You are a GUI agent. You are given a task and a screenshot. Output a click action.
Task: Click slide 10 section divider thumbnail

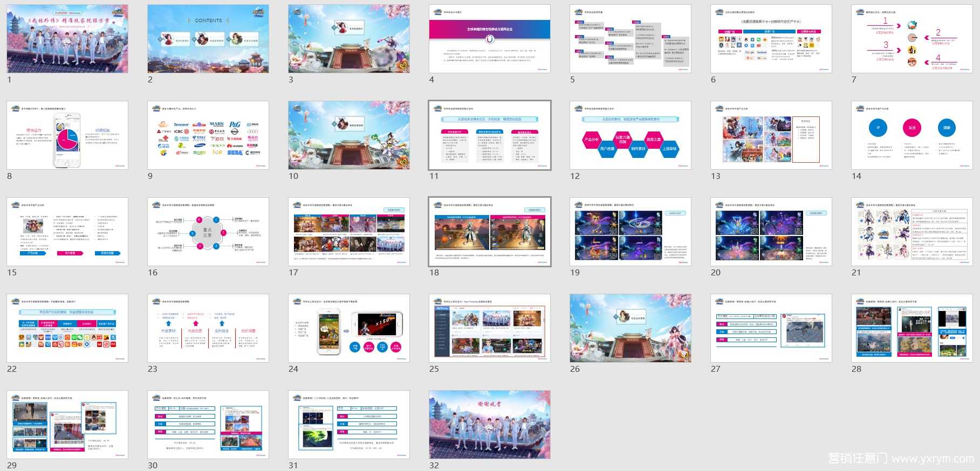coord(349,135)
